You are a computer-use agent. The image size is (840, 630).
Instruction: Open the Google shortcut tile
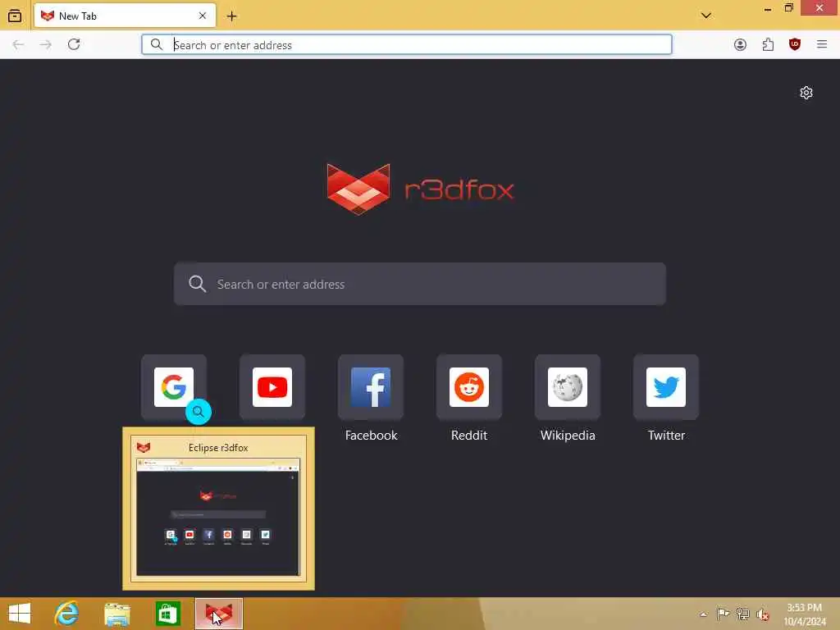pos(174,387)
